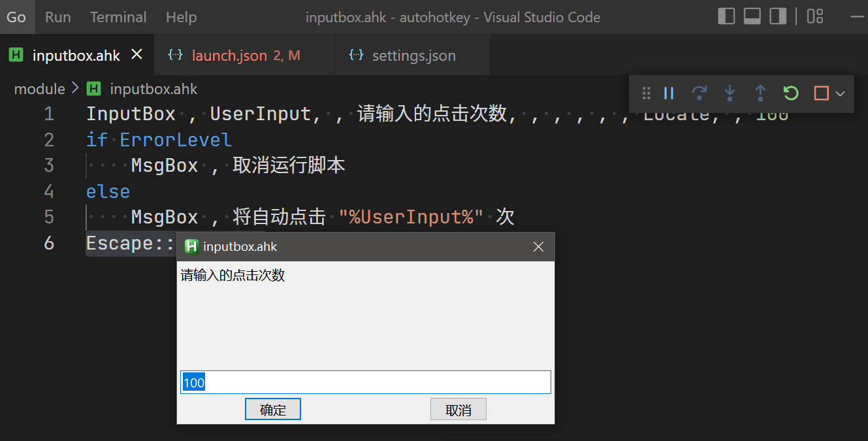
Task: Click the Step Over debug icon
Action: point(699,93)
